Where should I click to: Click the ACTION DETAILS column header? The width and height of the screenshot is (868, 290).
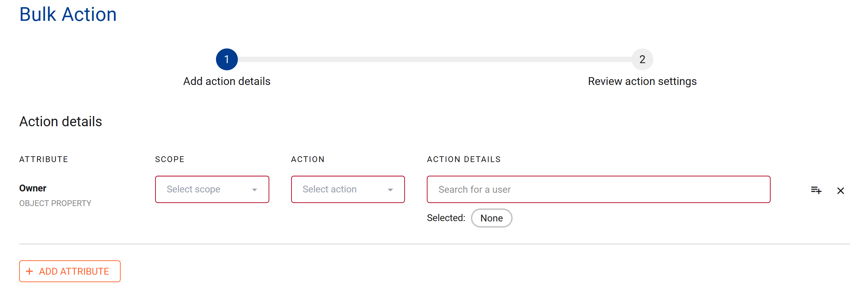click(x=464, y=159)
